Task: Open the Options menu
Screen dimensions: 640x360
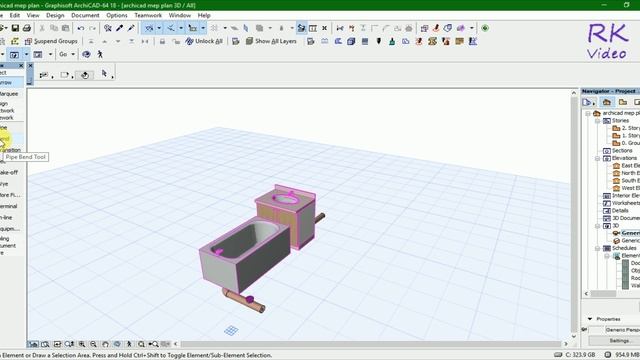Action: coord(117,15)
